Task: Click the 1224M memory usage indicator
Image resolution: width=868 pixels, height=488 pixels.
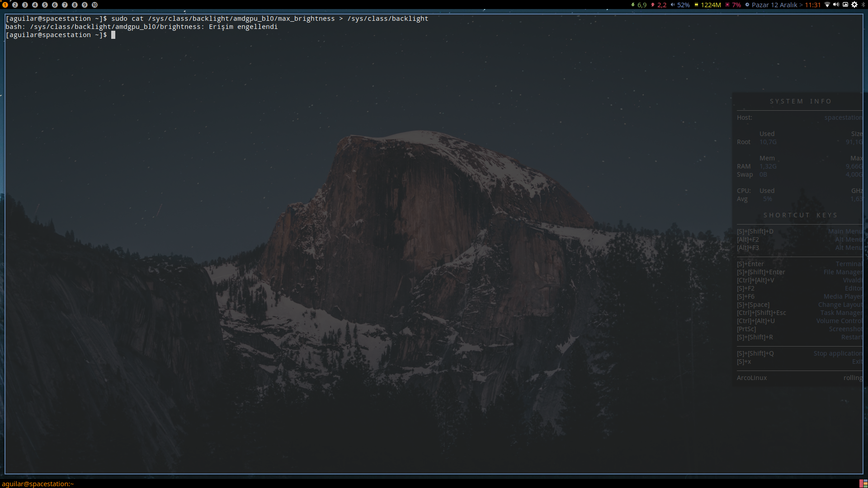Action: [x=711, y=5]
